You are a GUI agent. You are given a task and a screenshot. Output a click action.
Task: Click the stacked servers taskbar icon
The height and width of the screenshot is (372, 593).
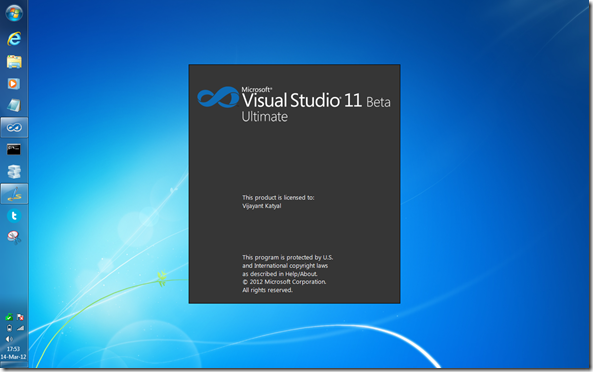coord(14,171)
